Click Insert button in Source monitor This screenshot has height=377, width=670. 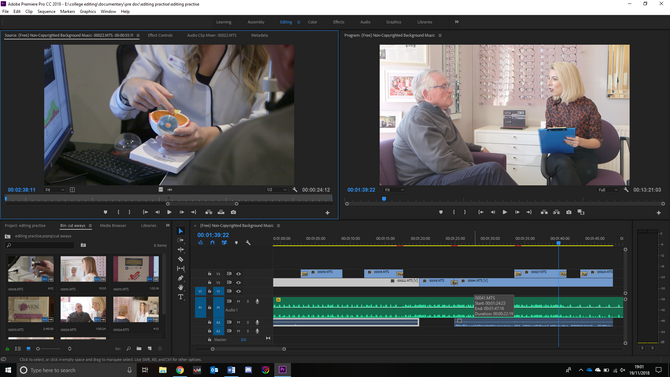[209, 212]
